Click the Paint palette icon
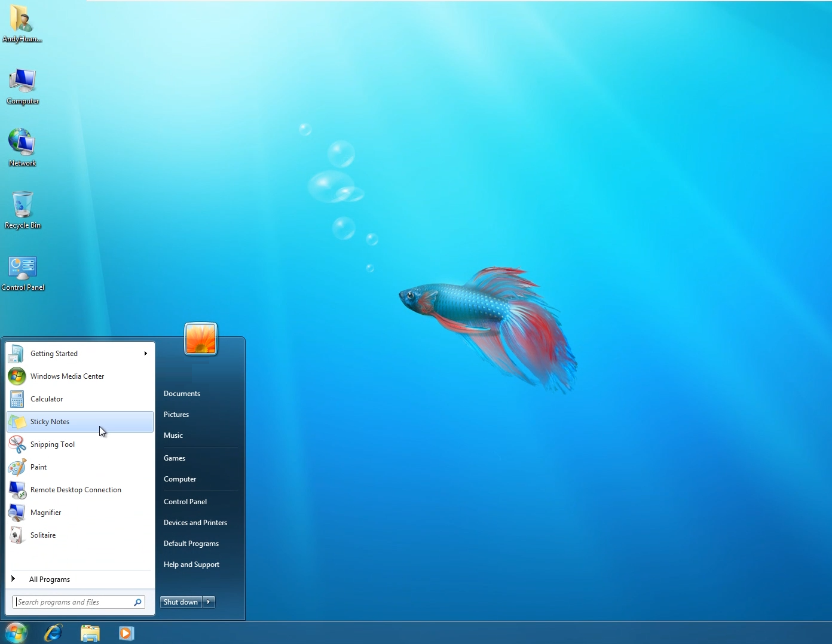Screen dimensions: 832x644 pos(17,467)
